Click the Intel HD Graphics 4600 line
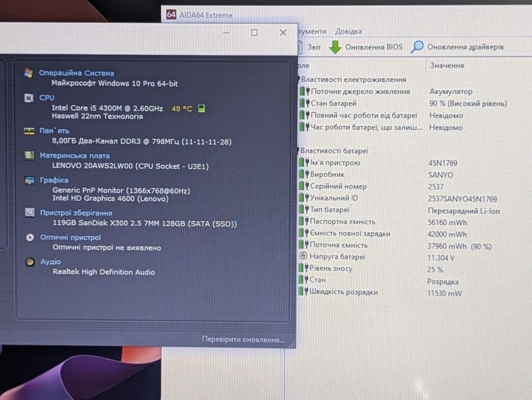The width and height of the screenshot is (532, 400). [x=111, y=199]
